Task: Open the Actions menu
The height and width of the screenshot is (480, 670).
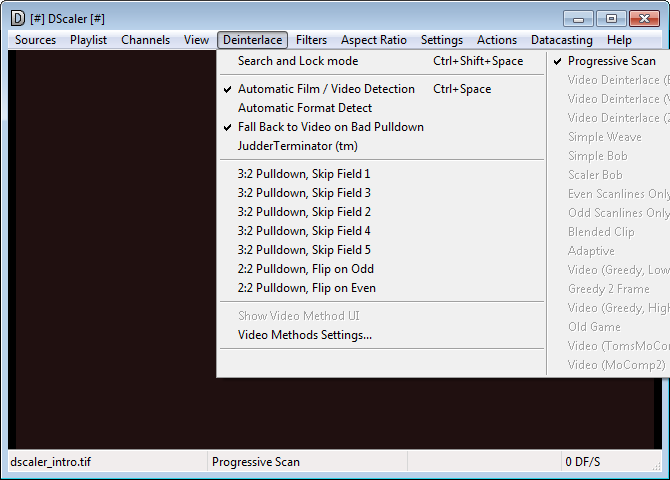Action: point(497,40)
